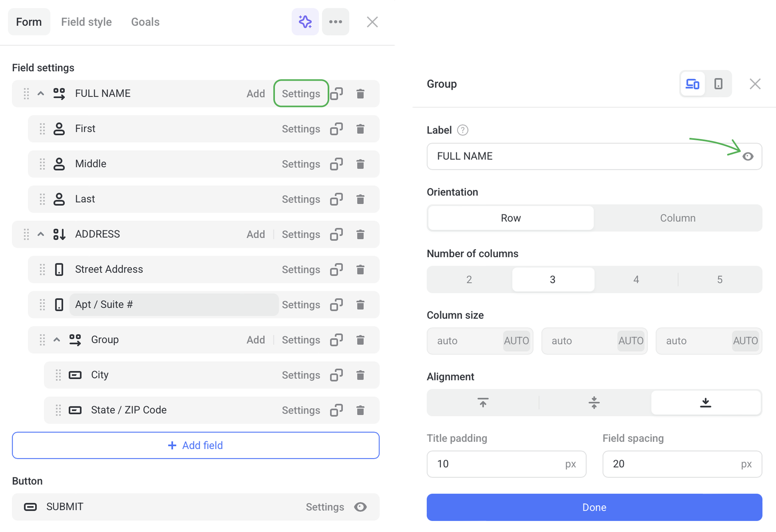Click the AI sparkle assistant icon
776x532 pixels.
click(305, 22)
